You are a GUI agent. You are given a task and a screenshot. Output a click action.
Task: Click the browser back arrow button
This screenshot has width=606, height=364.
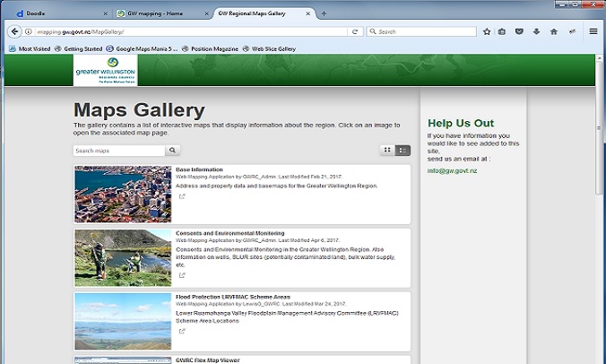coord(14,31)
